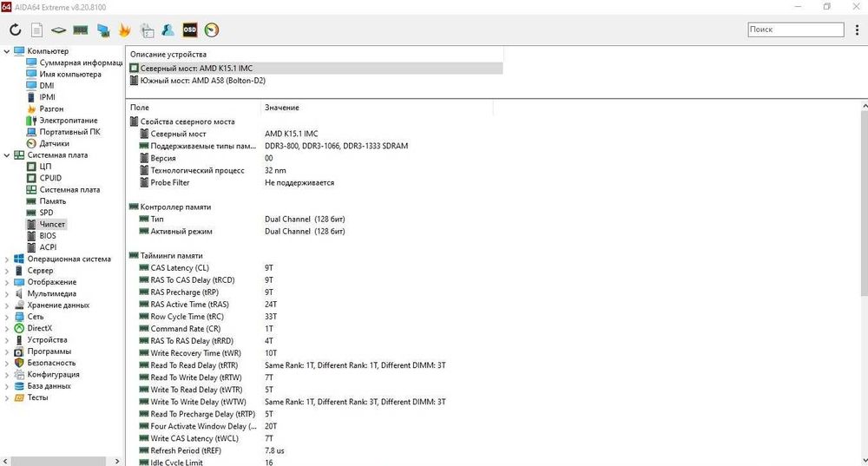Expand the Конфигурация tree node

(7, 375)
